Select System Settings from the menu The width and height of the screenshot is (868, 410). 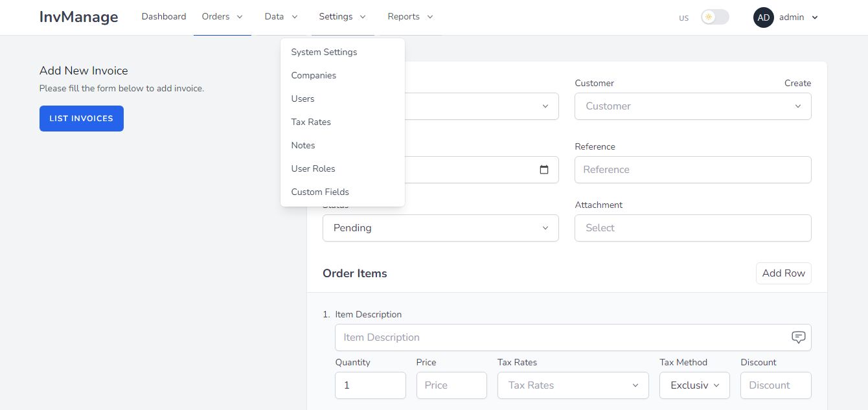324,52
